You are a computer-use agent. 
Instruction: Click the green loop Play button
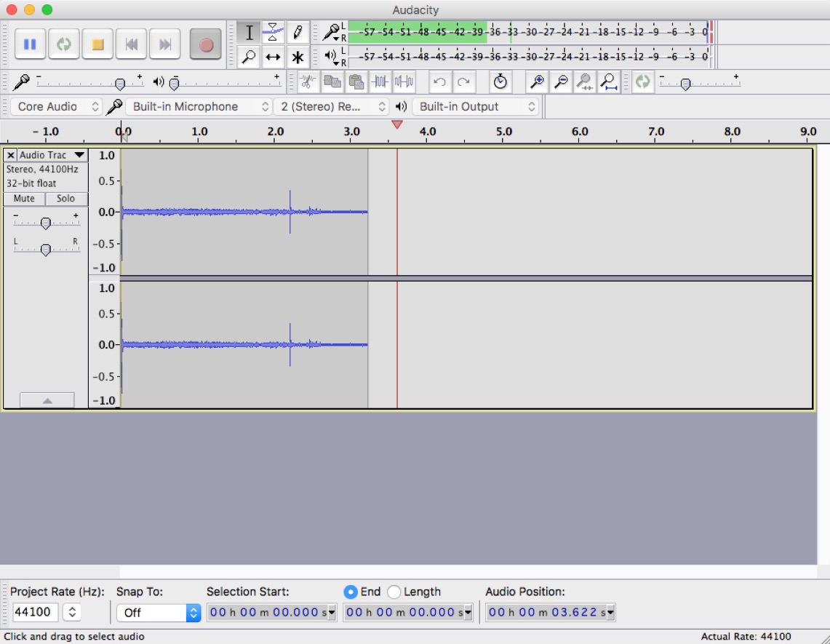coord(63,44)
